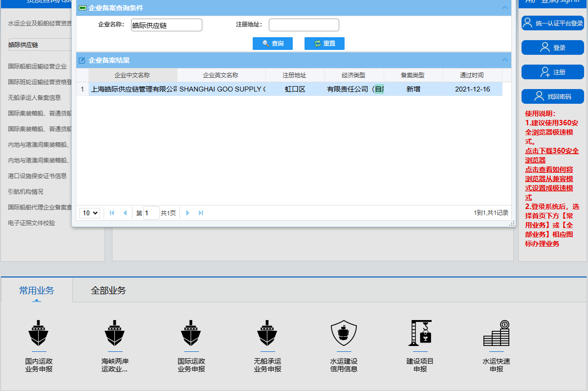This screenshot has width=588, height=391.
Task: Open the page size dropdown showing 10
Action: 89,213
